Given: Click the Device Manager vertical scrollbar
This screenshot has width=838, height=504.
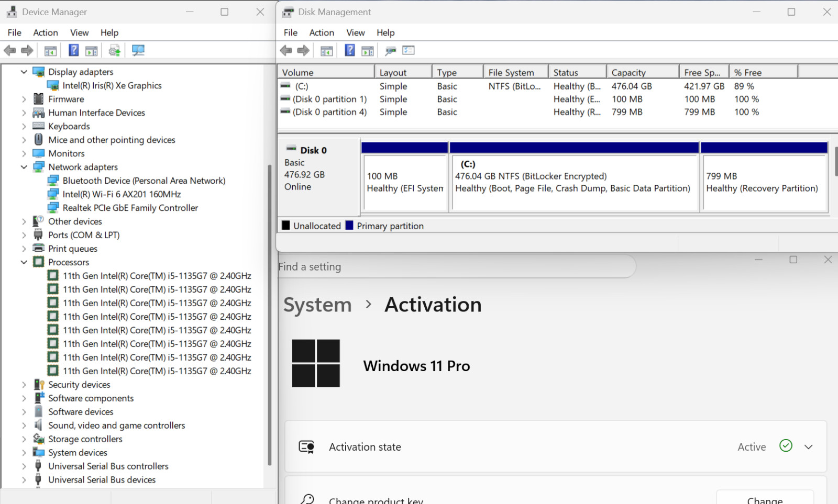Looking at the screenshot, I should coord(270,314).
